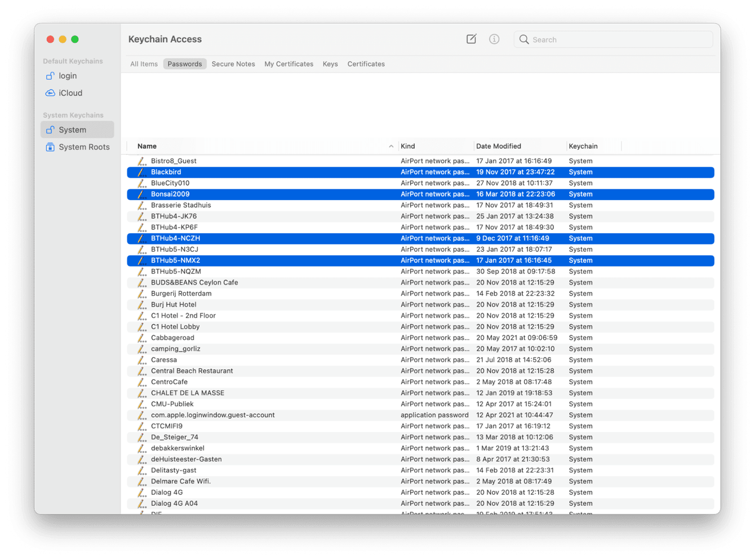Click the iCloud keychain cloud icon
The height and width of the screenshot is (560, 755).
(50, 92)
